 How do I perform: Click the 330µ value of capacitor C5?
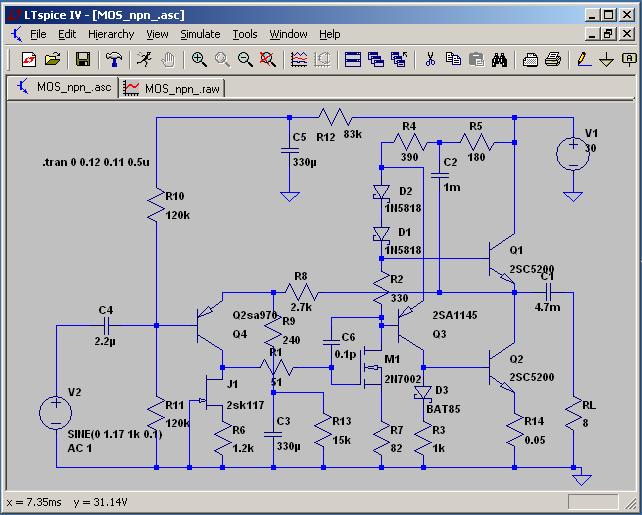305,163
